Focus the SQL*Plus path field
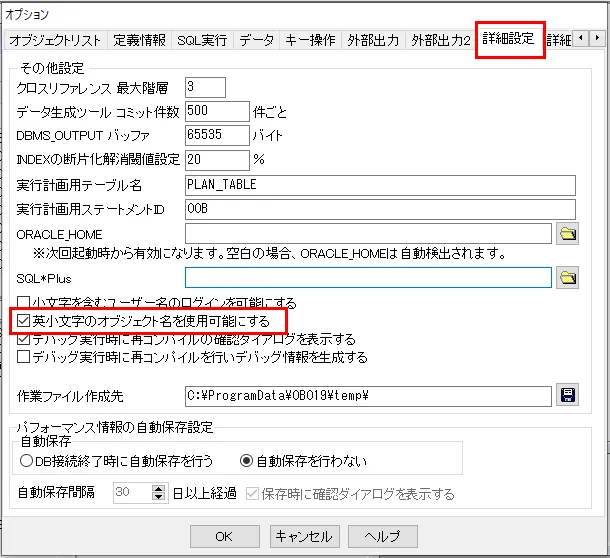The image size is (610, 558). point(368,277)
